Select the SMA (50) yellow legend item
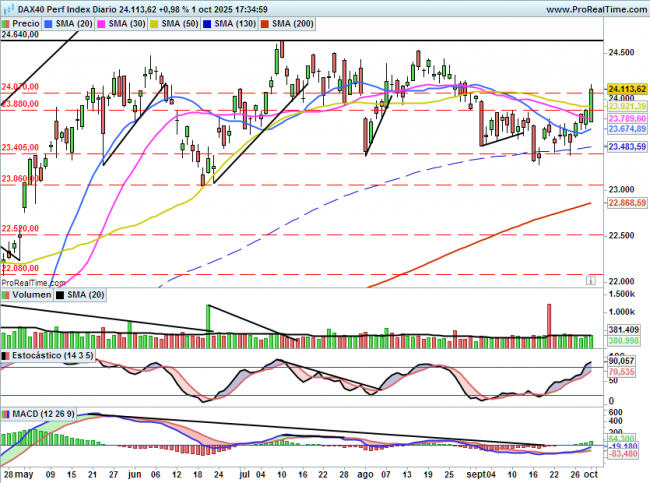Viewport: 650px width, 483px height. (x=199, y=22)
